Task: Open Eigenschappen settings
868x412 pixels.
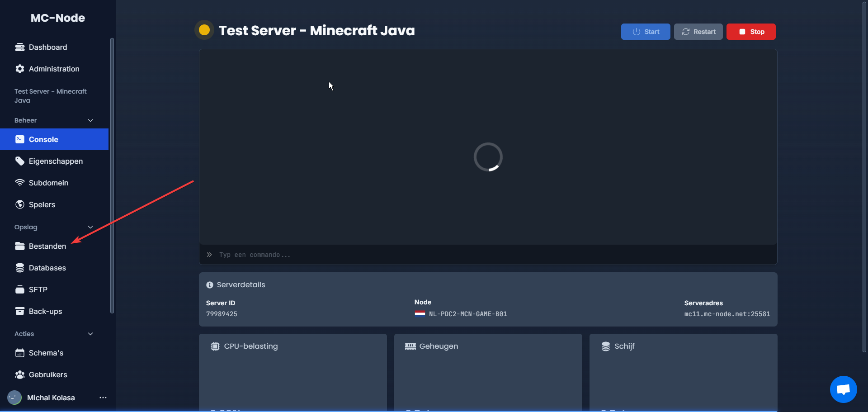Action: (54, 161)
